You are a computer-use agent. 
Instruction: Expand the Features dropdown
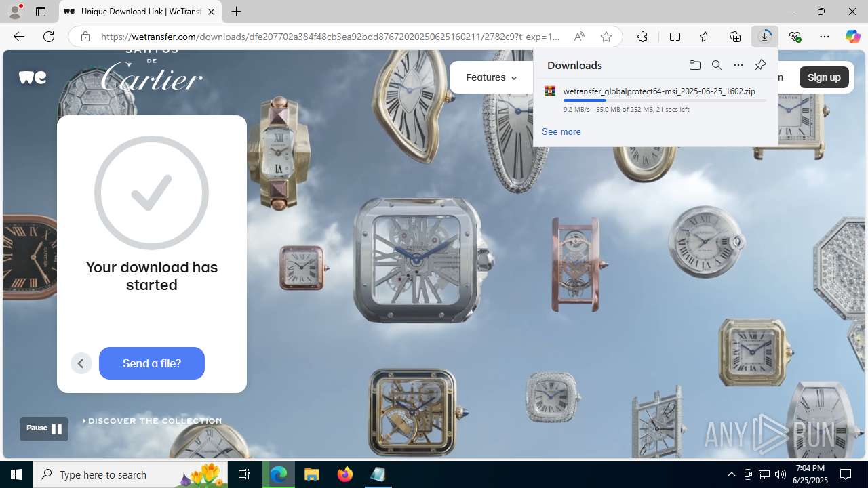coord(491,77)
